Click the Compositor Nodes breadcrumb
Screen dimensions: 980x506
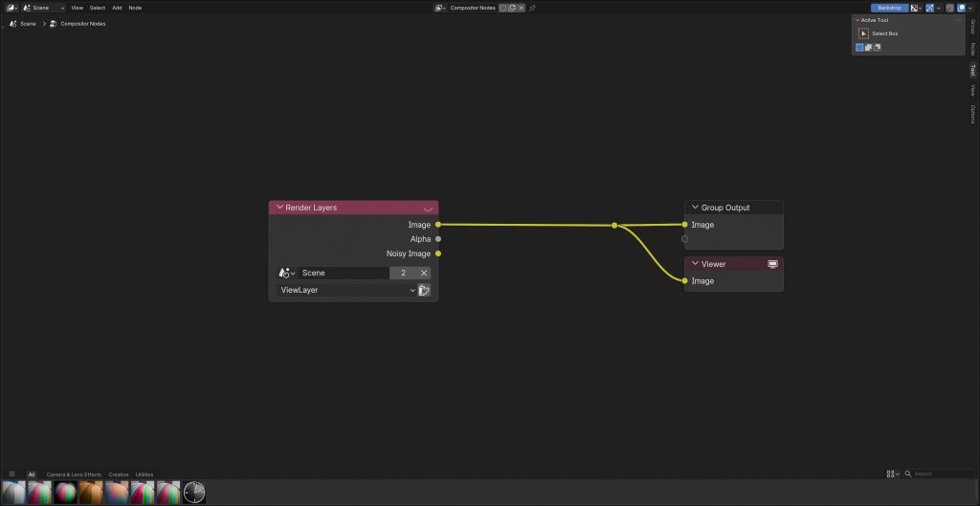pos(82,24)
